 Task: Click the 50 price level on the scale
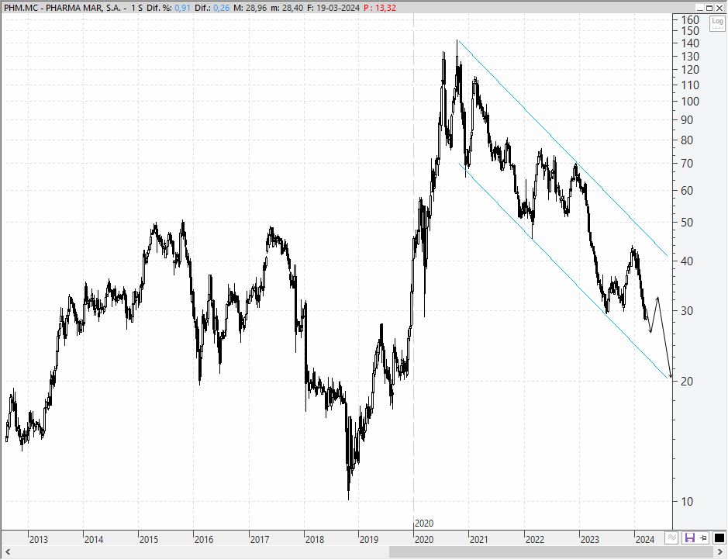(687, 223)
